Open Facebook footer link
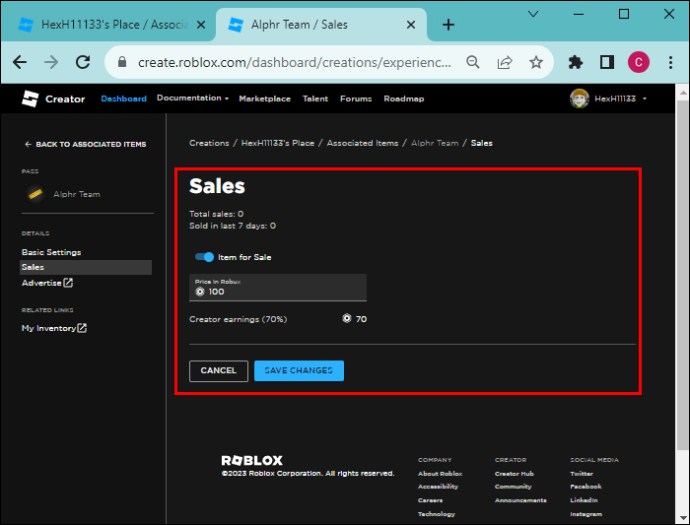 [585, 486]
